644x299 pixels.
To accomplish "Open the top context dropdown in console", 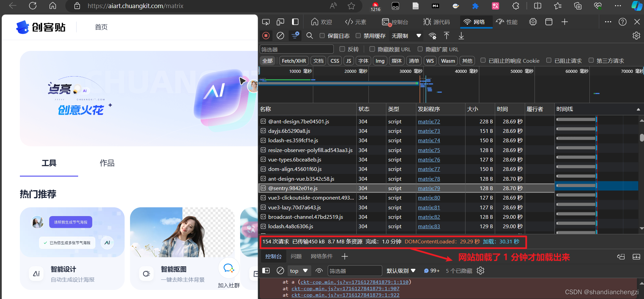I will (x=299, y=271).
